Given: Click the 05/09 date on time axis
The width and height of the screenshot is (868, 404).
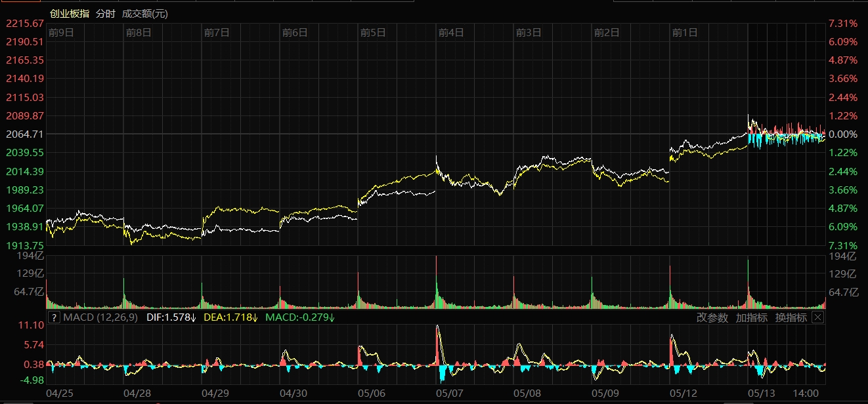Looking at the screenshot, I should coord(605,394).
